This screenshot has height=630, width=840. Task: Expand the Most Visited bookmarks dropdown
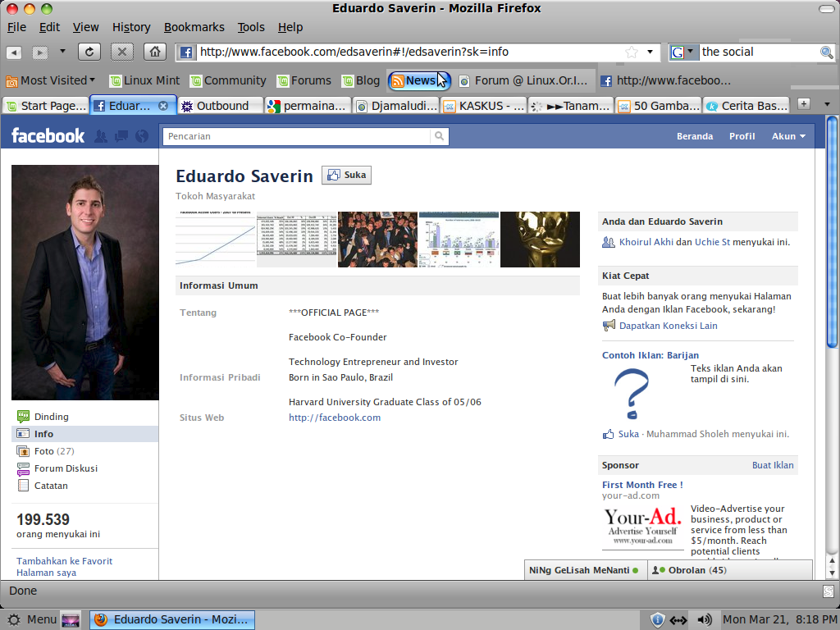click(x=93, y=80)
